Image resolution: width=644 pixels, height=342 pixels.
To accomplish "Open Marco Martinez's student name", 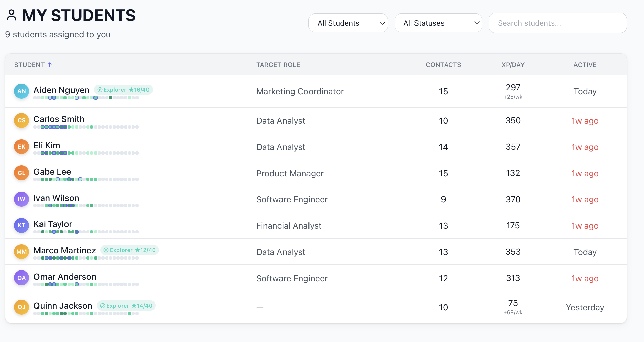I will pos(65,250).
